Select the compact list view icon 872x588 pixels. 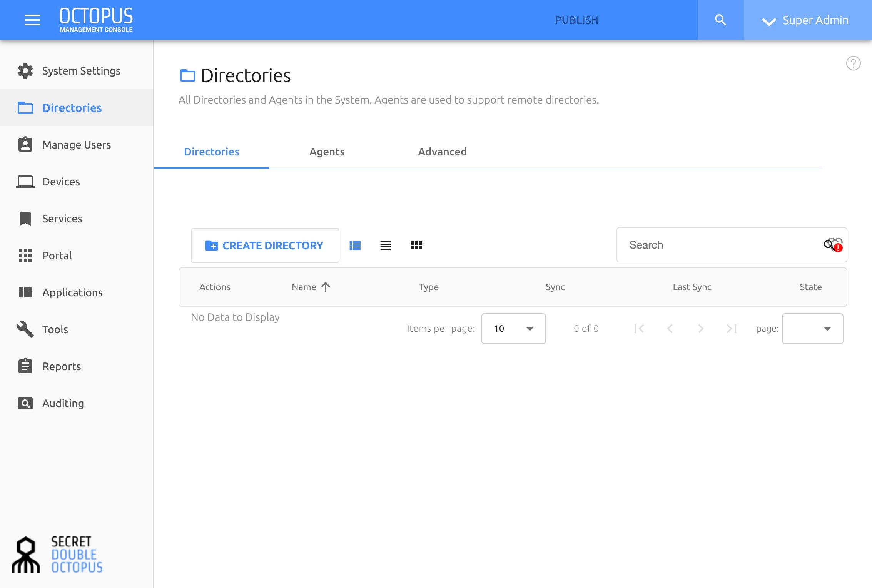pos(386,245)
